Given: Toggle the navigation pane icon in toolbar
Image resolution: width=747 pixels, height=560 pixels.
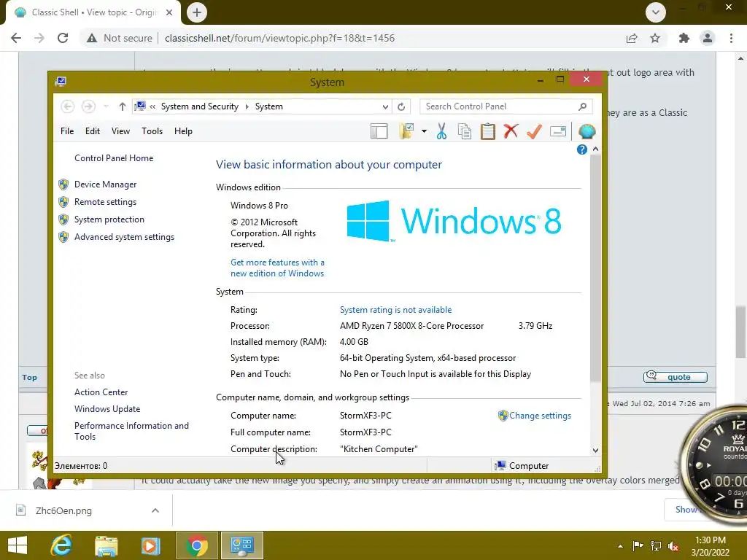Looking at the screenshot, I should tap(379, 131).
